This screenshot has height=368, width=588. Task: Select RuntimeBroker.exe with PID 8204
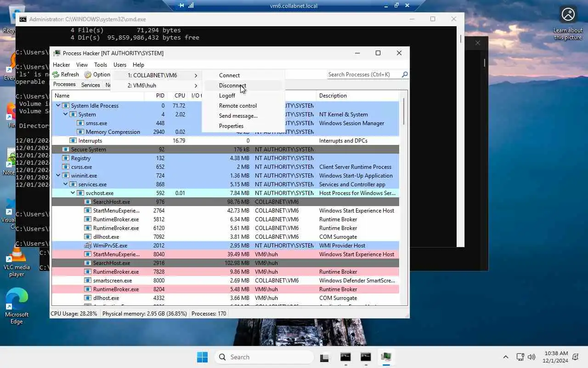click(225, 289)
